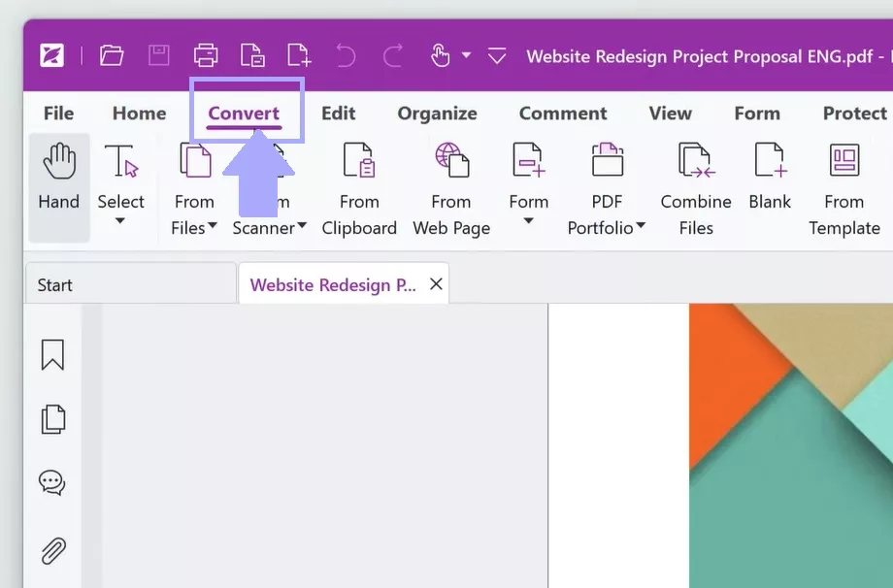Screen dimensions: 893x588
Task: Open the Bookmarks panel
Action: (50, 355)
